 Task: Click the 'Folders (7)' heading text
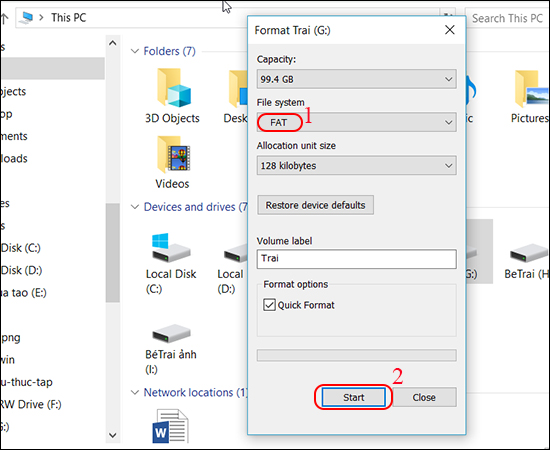tap(169, 51)
